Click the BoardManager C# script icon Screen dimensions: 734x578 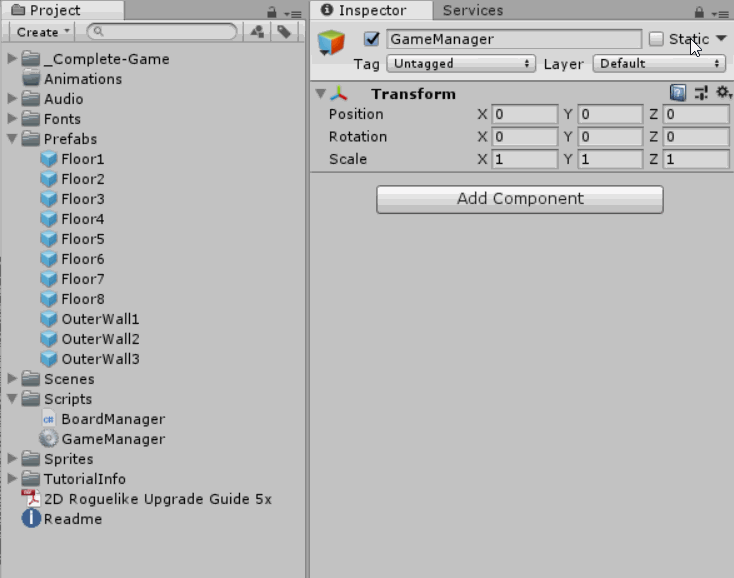point(49,419)
